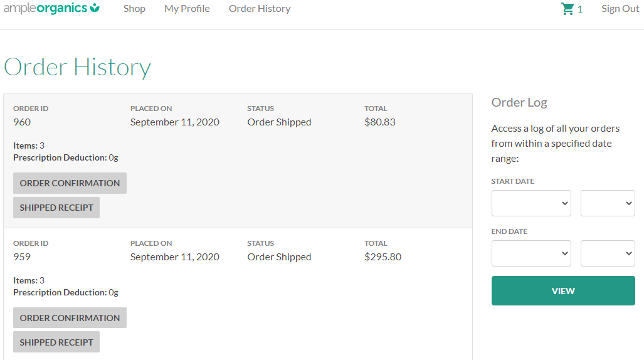Expand the first Start Date dropdown
This screenshot has width=644, height=360.
pyautogui.click(x=531, y=203)
